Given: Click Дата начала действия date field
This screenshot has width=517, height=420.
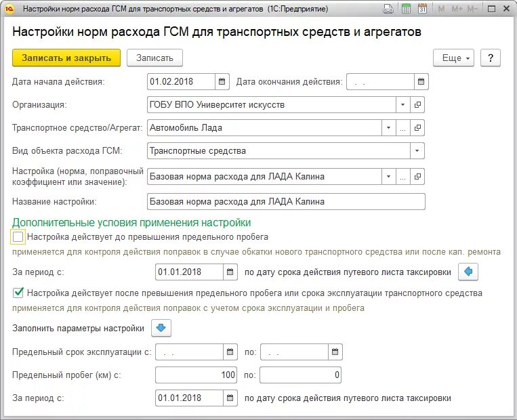Looking at the screenshot, I should 182,81.
